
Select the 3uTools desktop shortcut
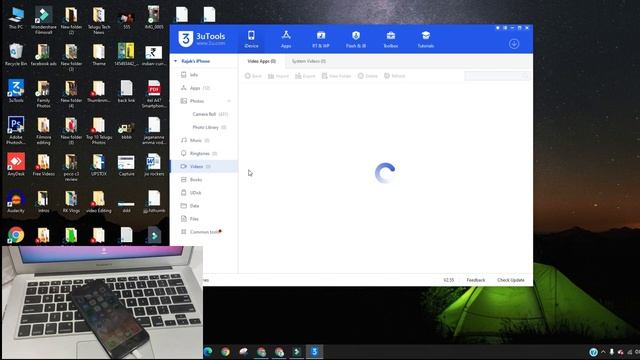tap(16, 91)
